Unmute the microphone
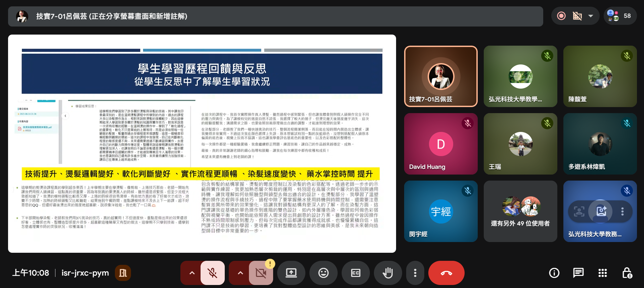The image size is (644, 288). click(212, 273)
